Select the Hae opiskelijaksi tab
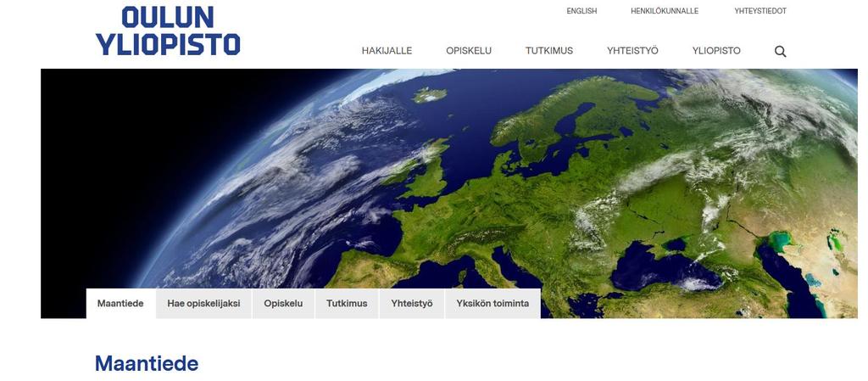Image resolution: width=868 pixels, height=381 pixels. [203, 304]
